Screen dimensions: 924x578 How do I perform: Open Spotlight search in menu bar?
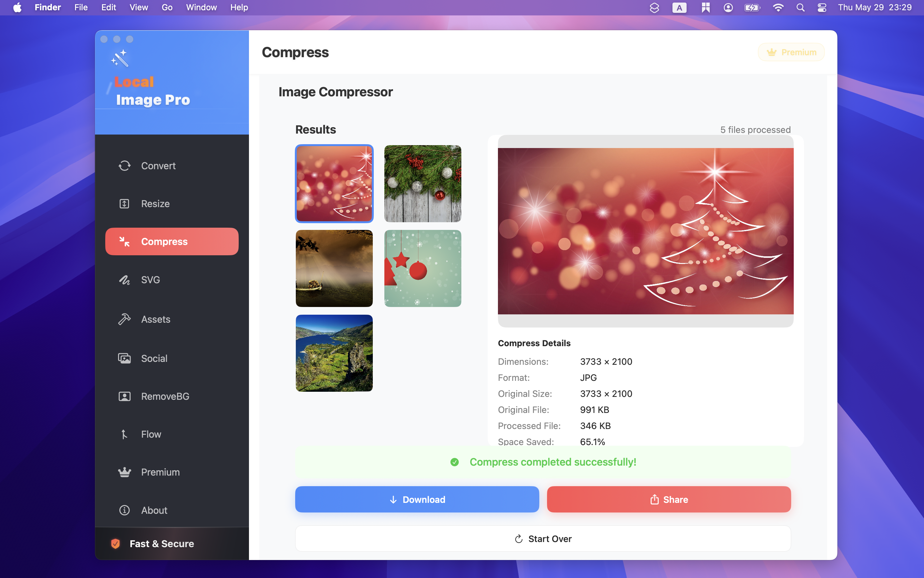pos(800,8)
